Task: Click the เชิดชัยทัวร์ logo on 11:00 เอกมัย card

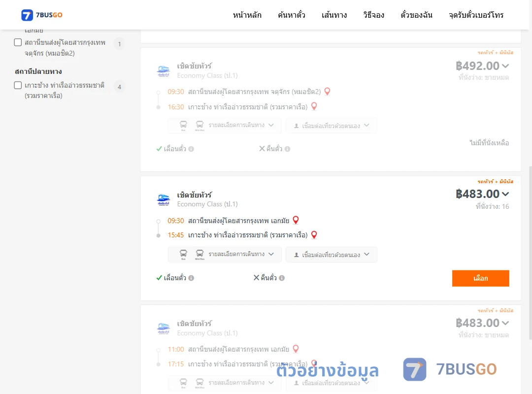Action: (x=164, y=328)
